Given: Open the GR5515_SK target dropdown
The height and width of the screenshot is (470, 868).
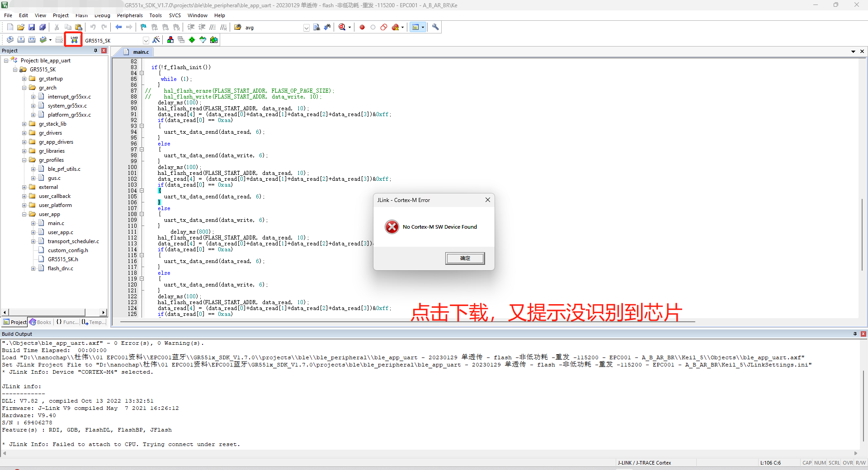Looking at the screenshot, I should [x=146, y=41].
